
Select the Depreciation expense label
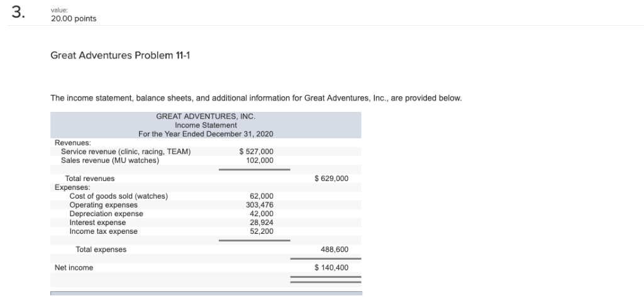pos(106,214)
